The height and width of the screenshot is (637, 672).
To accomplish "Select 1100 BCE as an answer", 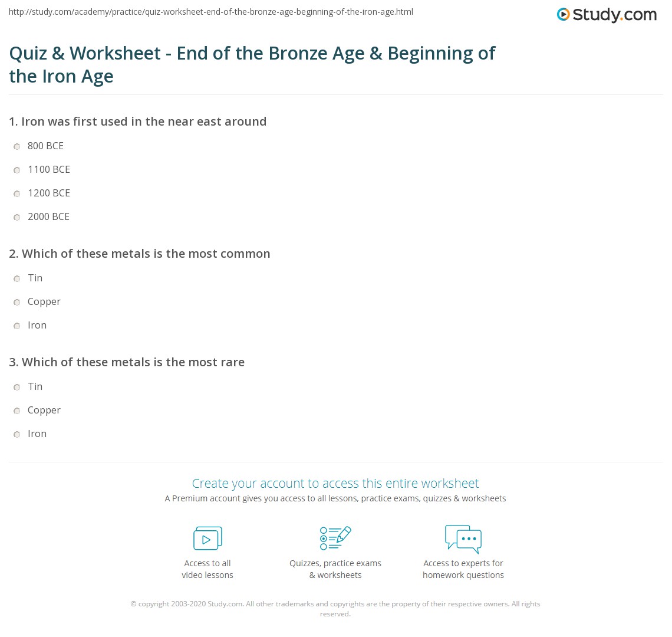I will 17,170.
